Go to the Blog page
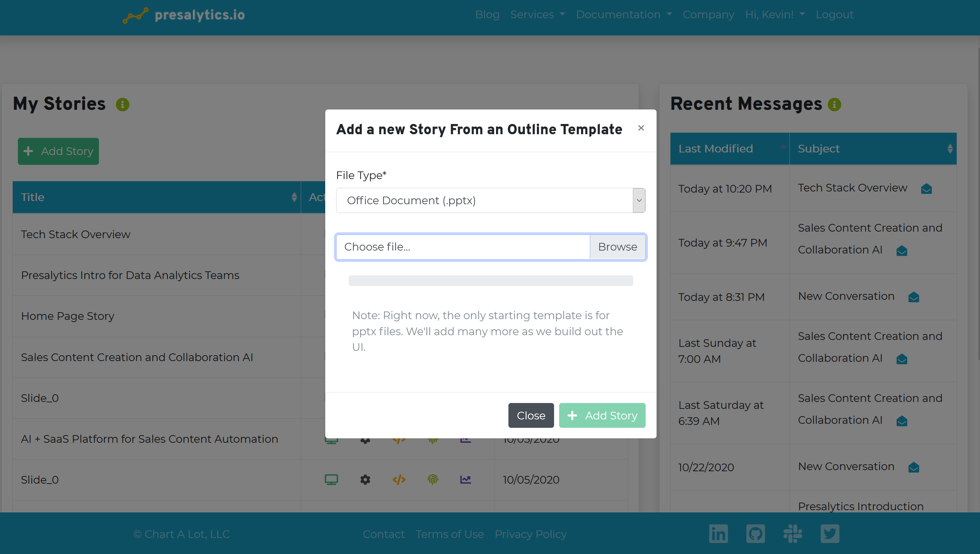The height and width of the screenshot is (554, 980). 487,15
